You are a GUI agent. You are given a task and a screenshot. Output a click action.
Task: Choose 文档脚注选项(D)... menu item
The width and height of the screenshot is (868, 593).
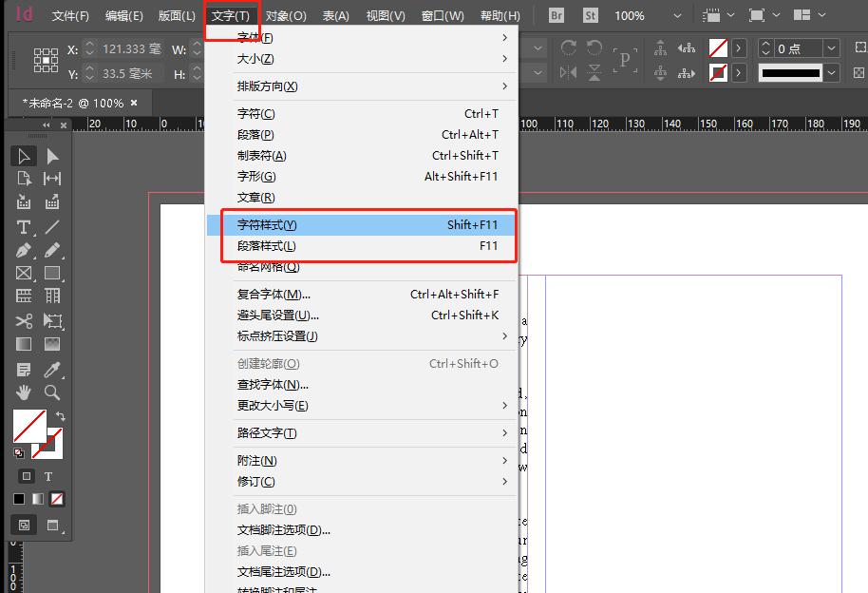coord(362,530)
